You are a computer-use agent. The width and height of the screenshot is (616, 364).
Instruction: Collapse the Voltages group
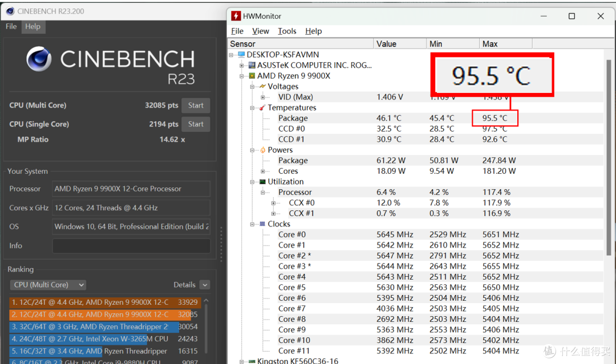coord(253,87)
